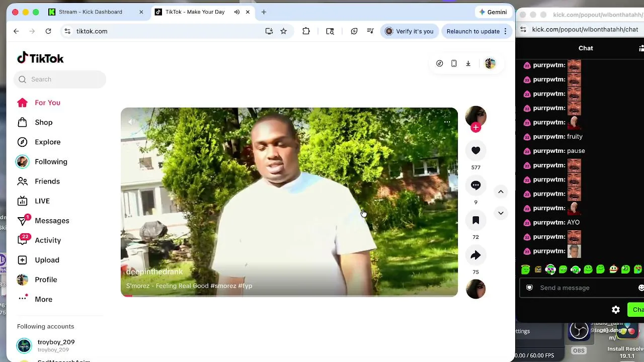644x362 pixels.
Task: Click the TikTok coin icon in top-right bar
Action: click(440, 63)
